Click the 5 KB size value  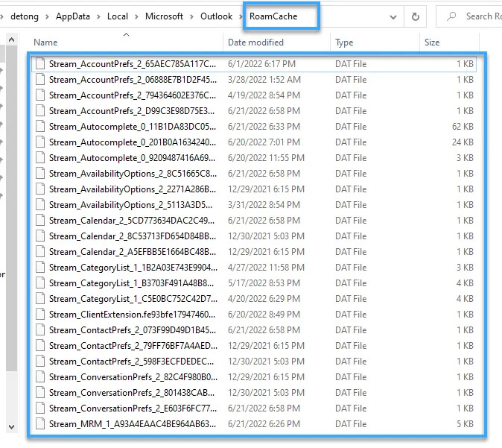(466, 424)
